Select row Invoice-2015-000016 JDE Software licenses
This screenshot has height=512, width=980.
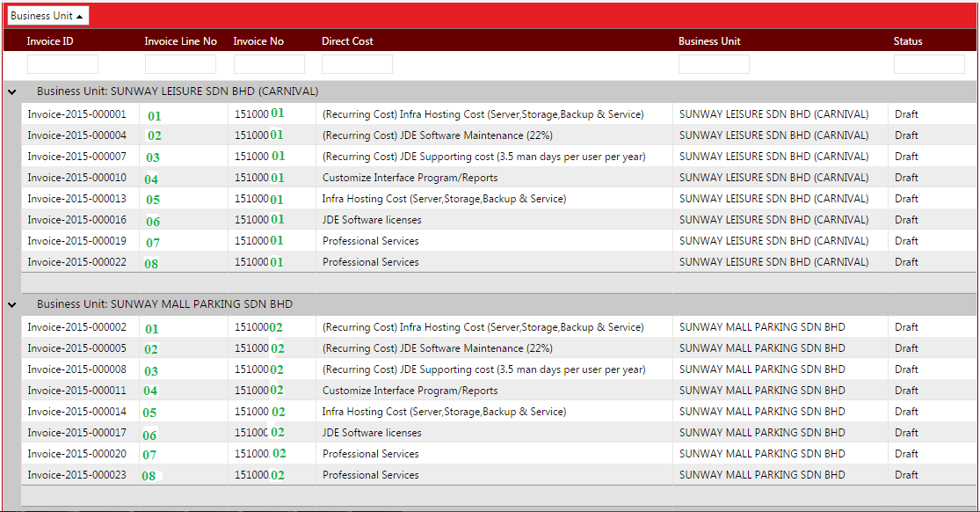[498, 220]
